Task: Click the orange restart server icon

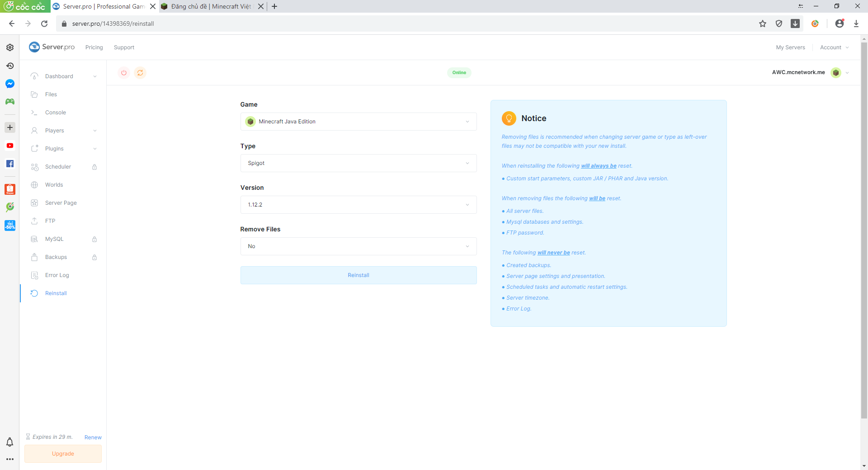Action: point(140,73)
